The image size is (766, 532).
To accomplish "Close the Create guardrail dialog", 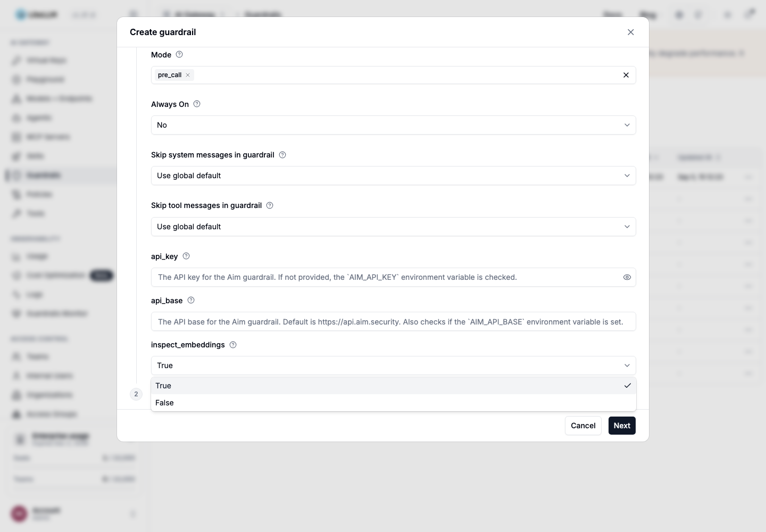I will point(631,32).
